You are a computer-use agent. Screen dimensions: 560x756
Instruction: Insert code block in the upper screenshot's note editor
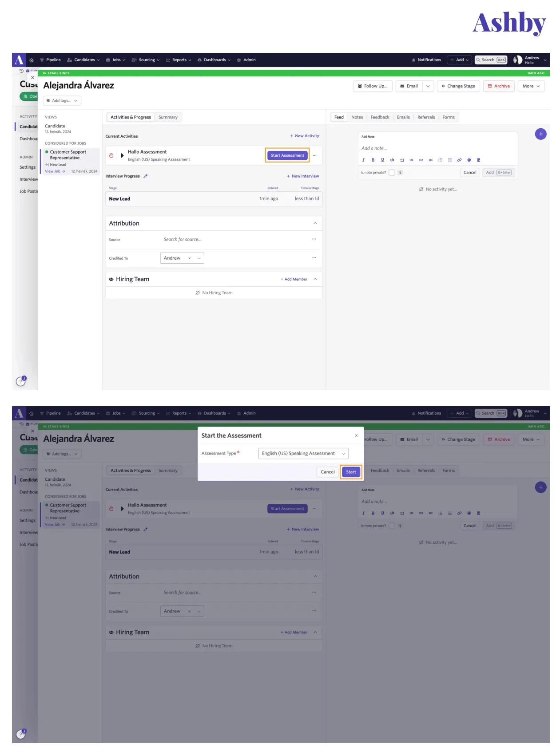click(x=392, y=160)
